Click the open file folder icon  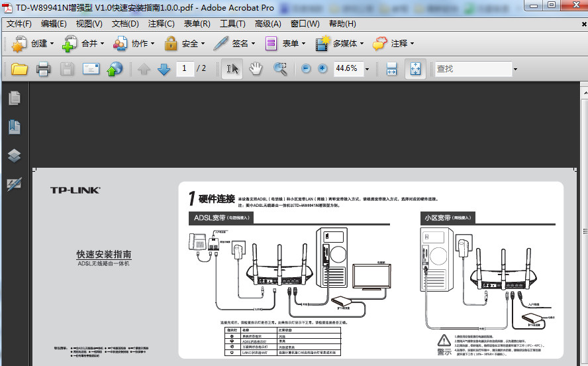[19, 69]
